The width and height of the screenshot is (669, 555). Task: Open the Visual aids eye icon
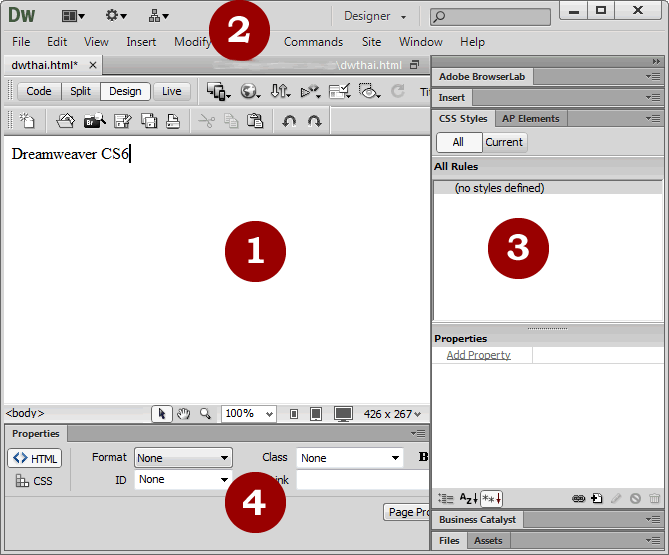(369, 91)
